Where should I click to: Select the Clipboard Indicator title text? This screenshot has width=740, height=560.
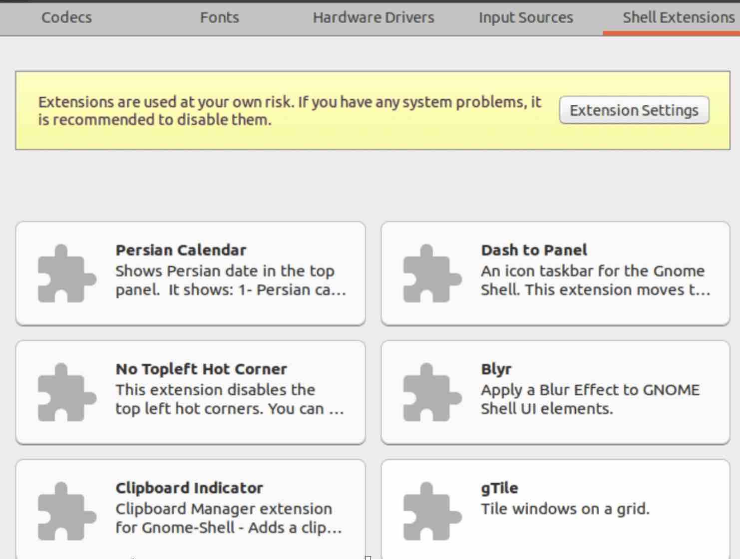coord(189,488)
